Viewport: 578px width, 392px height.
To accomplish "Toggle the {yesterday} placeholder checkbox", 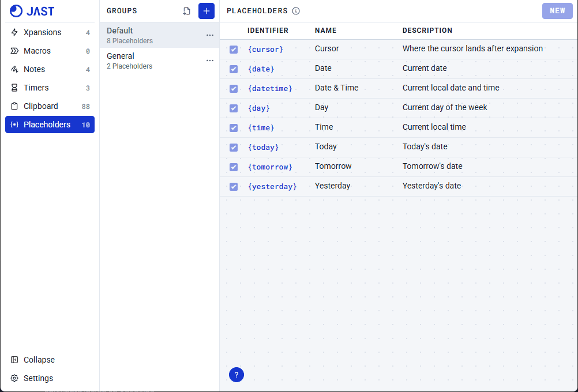I will pos(234,186).
